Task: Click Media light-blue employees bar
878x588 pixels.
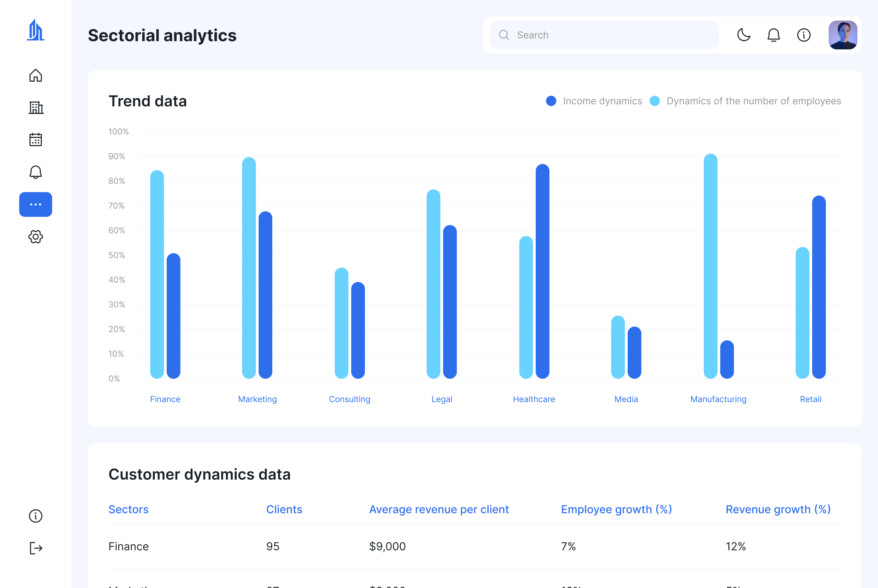Action: coord(618,347)
